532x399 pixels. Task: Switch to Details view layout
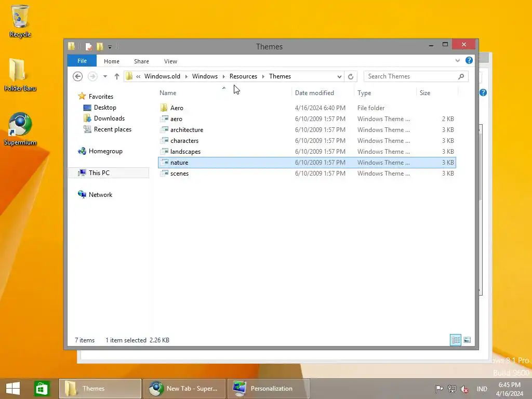pyautogui.click(x=455, y=340)
